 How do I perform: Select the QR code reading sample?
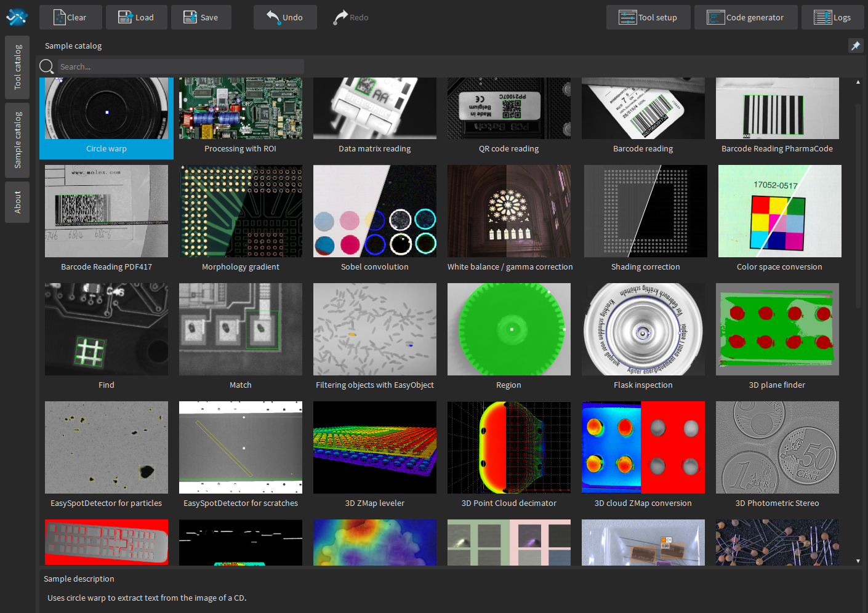(508, 116)
